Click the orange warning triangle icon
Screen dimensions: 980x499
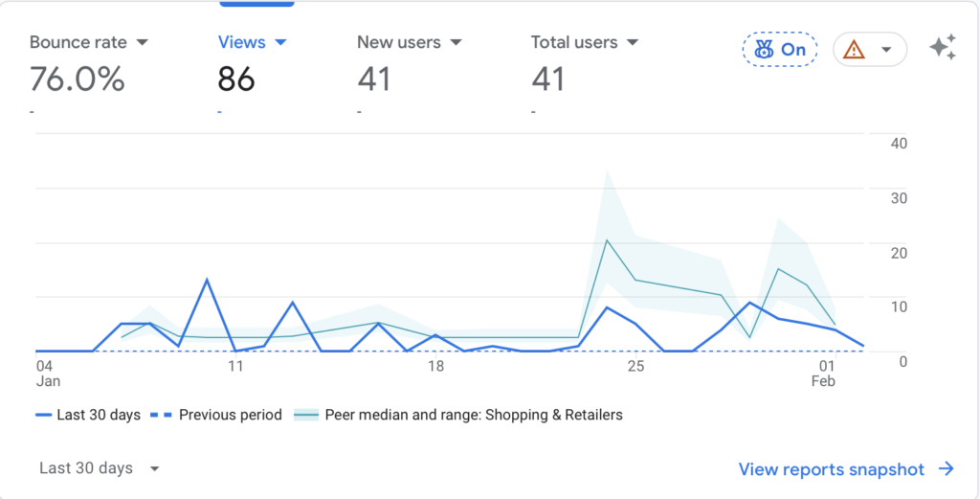coord(855,50)
